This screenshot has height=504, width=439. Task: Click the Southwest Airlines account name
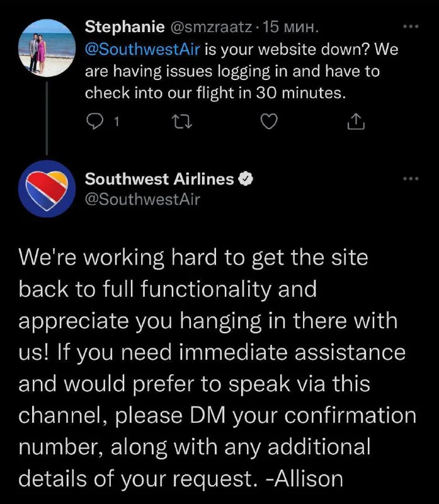159,179
